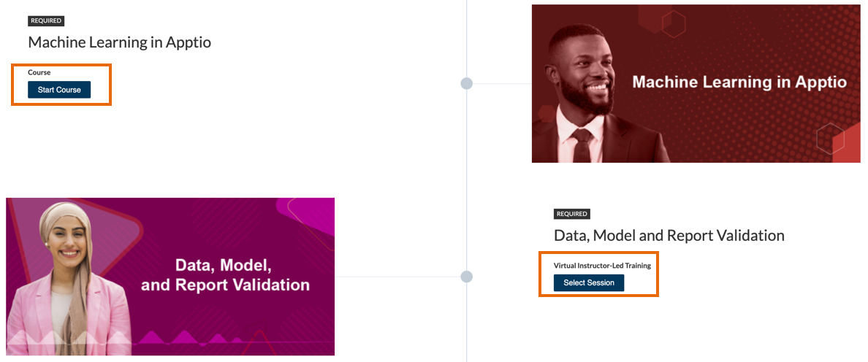
Task: Open the Data, Model and Report Validation title
Action: (669, 236)
